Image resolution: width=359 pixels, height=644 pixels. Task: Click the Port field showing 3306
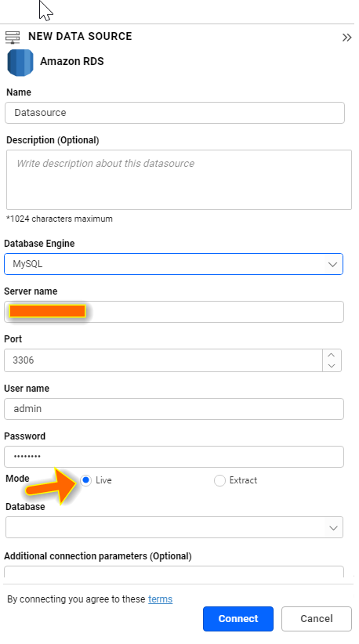coord(163,360)
